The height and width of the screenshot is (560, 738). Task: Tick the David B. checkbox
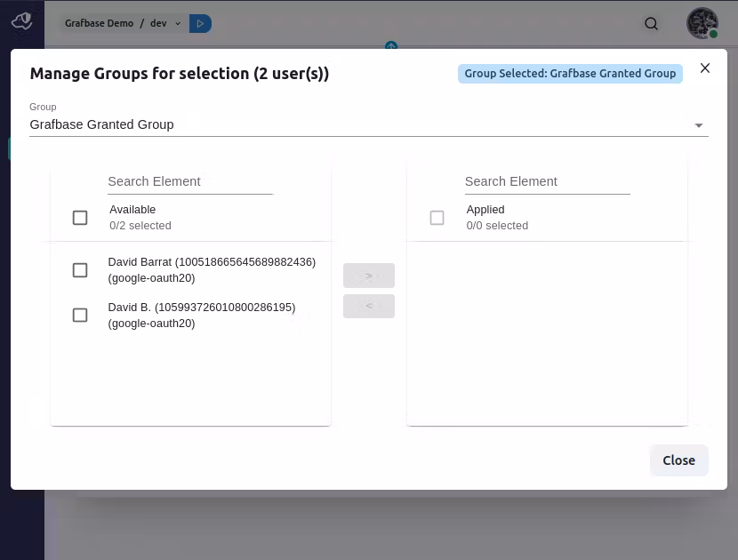click(80, 316)
